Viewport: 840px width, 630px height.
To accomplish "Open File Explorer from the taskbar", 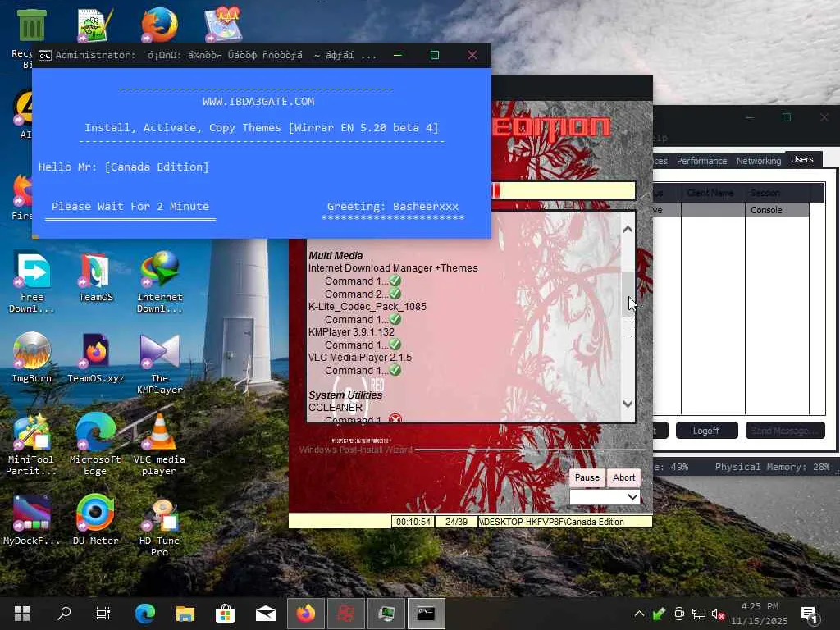I will 185,614.
